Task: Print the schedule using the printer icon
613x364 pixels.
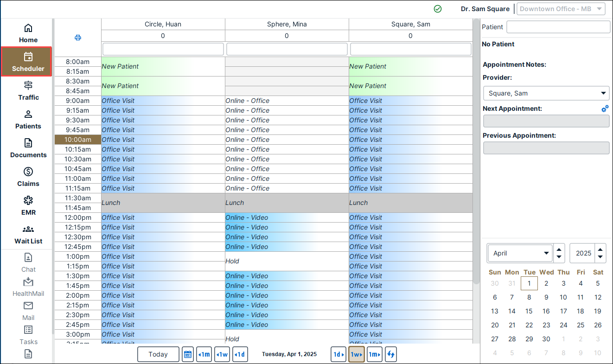Action: click(x=77, y=38)
